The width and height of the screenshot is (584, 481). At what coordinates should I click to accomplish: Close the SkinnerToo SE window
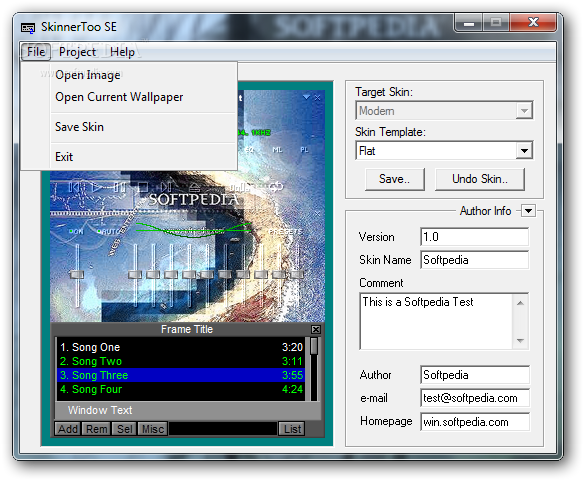[533, 23]
